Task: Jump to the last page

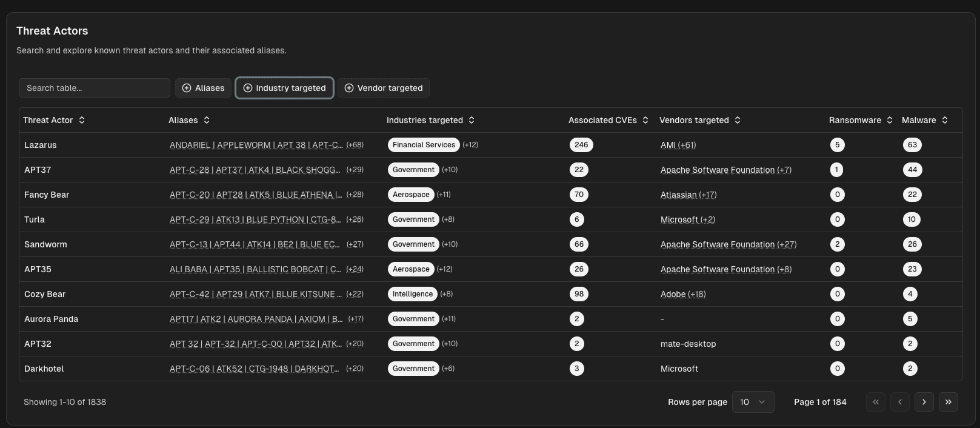Action: click(948, 402)
